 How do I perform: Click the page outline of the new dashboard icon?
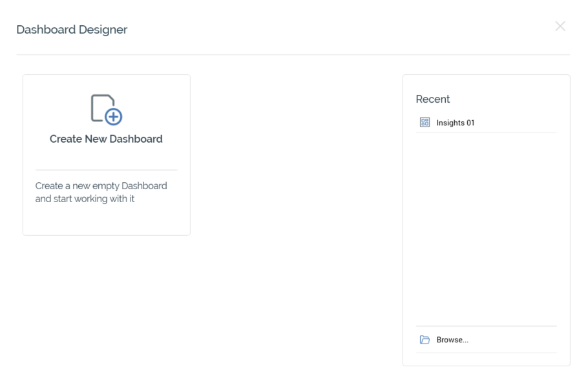97,105
